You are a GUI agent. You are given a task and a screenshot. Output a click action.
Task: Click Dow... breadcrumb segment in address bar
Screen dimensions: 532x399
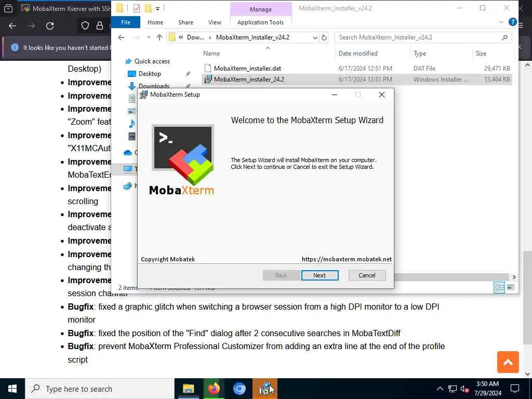click(195, 37)
